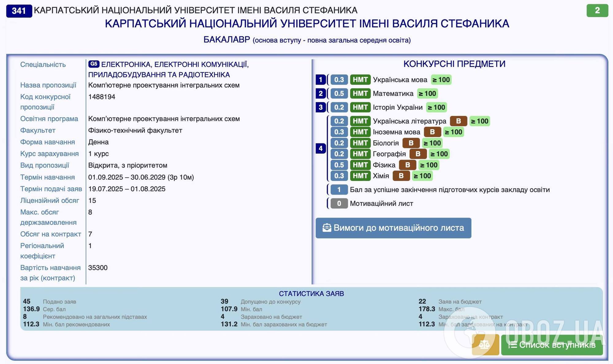Click the blue university name heading
Image resolution: width=613 pixels, height=364 pixels.
coord(307,24)
